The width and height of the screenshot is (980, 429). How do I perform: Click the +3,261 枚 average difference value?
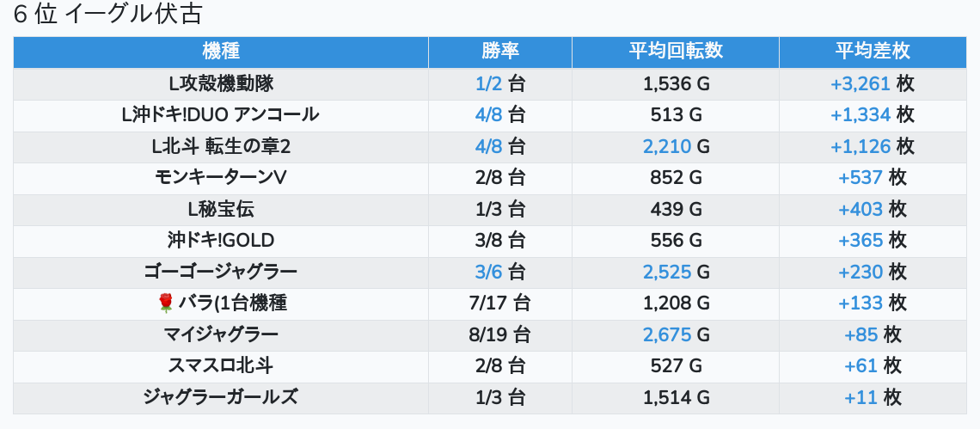pyautogui.click(x=872, y=83)
